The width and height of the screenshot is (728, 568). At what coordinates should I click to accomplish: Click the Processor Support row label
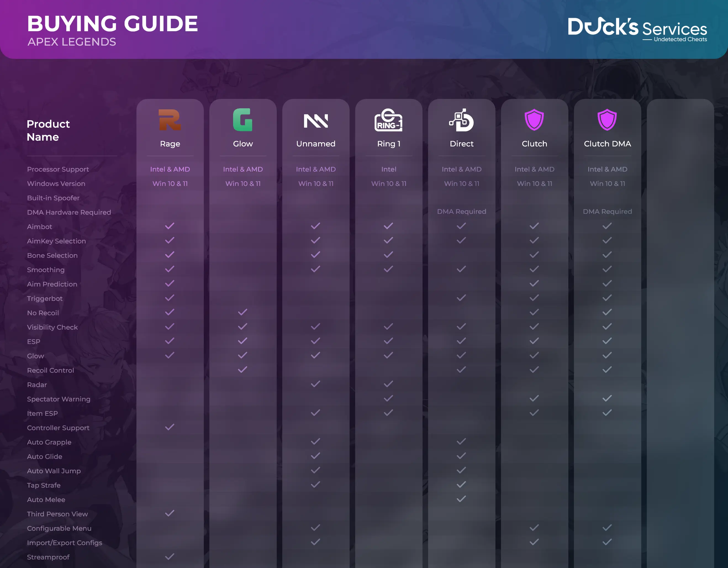coord(58,169)
